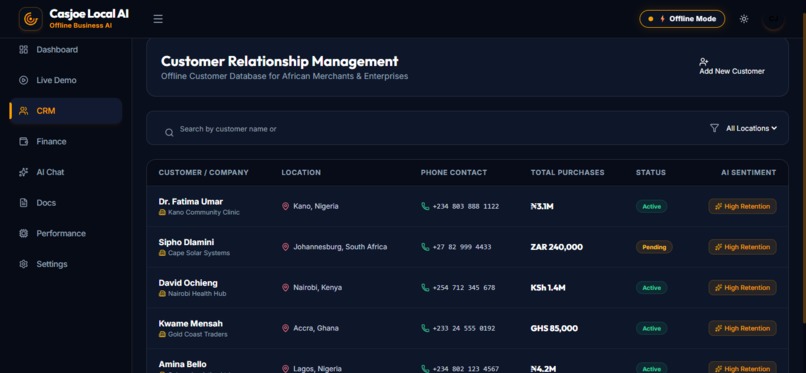Image resolution: width=806 pixels, height=373 pixels.
Task: Select CRM in the sidebar
Action: 66,111
